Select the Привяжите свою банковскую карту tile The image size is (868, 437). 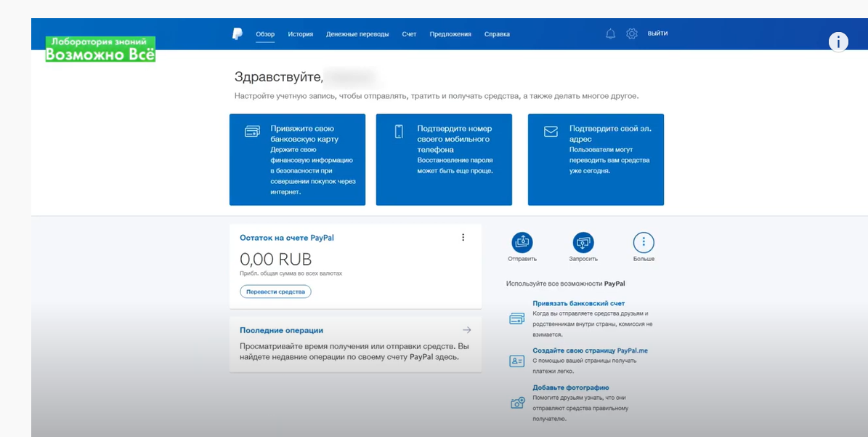(x=297, y=159)
